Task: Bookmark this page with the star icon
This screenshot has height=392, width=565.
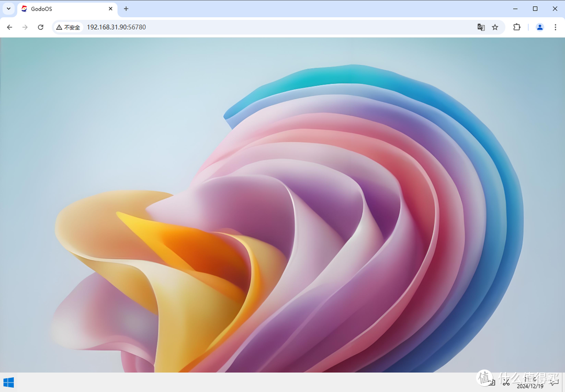Action: [495, 27]
